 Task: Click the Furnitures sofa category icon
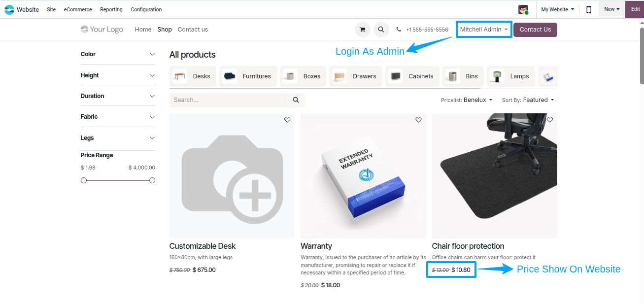[x=230, y=76]
